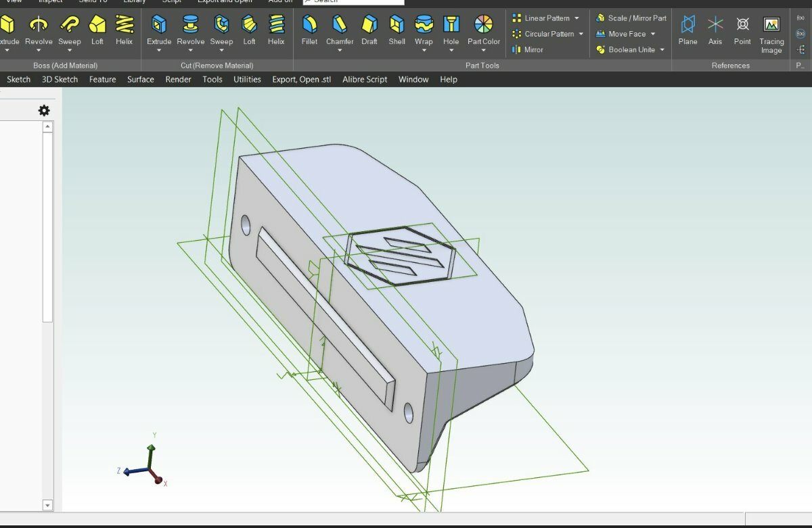Expand the Boss Sweep dropdown arrow
Image resolution: width=812 pixels, height=528 pixels.
click(x=70, y=51)
